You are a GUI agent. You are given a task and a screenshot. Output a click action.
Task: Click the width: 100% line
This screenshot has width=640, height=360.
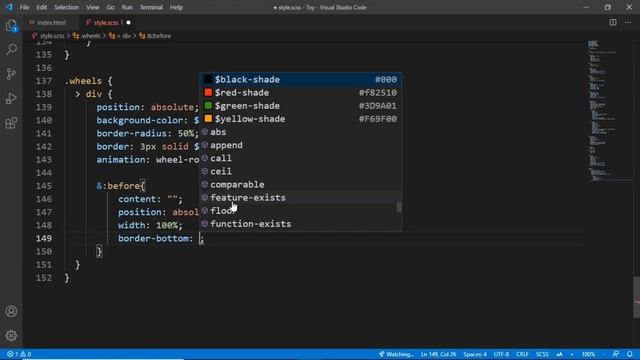click(x=150, y=225)
